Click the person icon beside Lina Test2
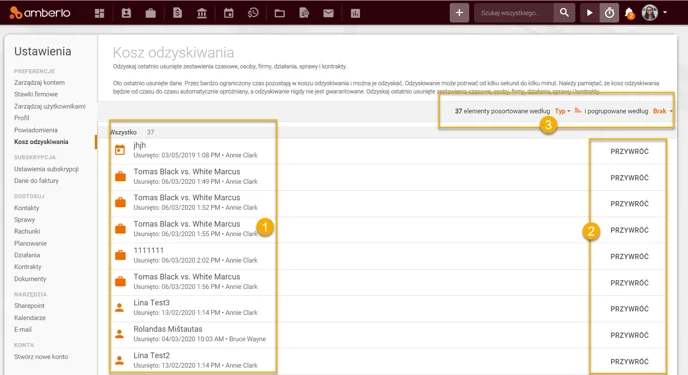 point(119,360)
